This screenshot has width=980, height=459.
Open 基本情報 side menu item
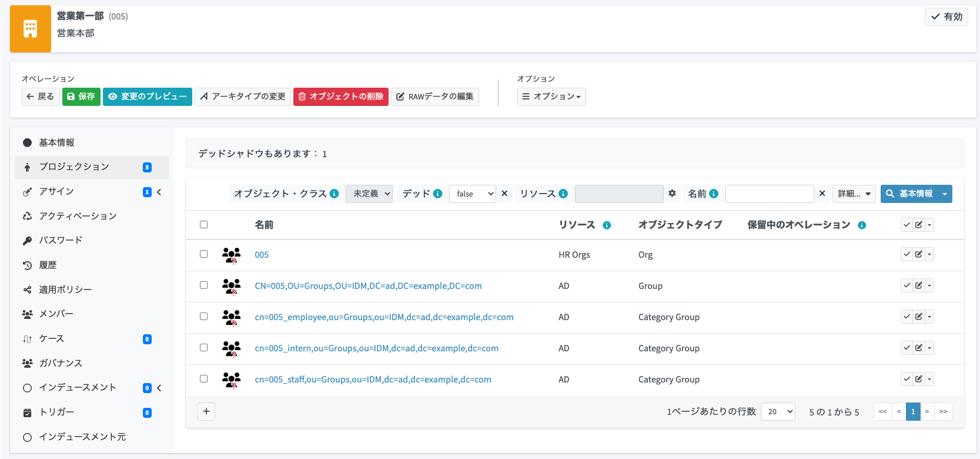click(x=92, y=142)
